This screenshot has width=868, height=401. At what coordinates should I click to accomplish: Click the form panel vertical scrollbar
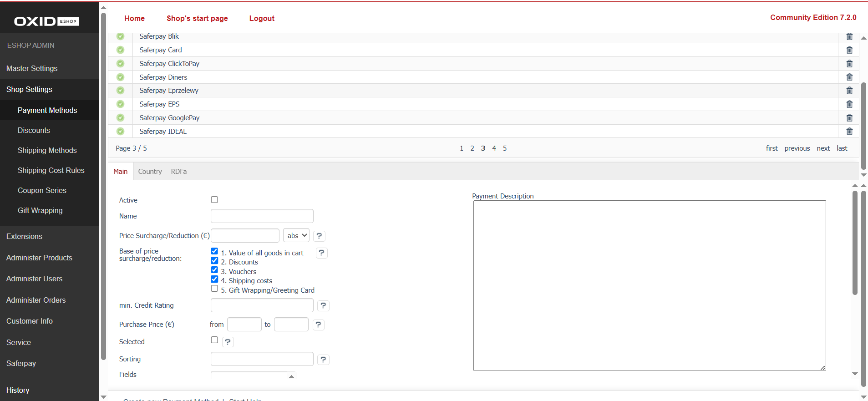click(x=855, y=243)
